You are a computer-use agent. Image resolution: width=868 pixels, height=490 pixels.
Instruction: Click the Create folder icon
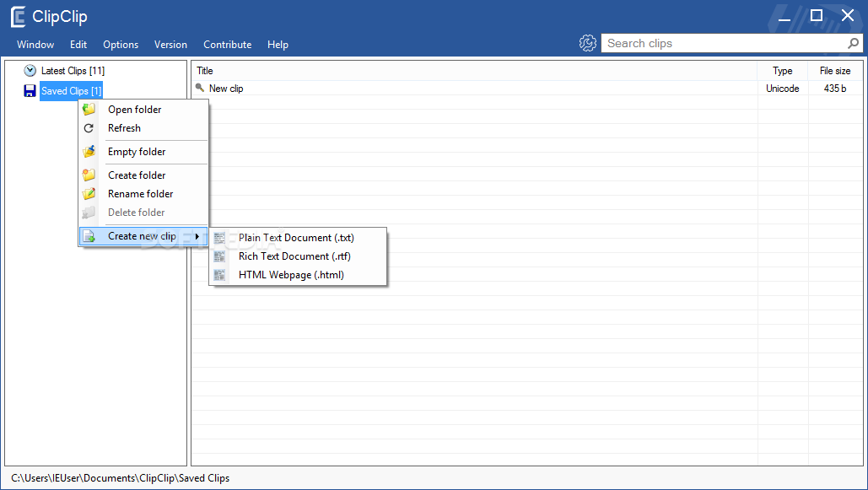pos(89,175)
